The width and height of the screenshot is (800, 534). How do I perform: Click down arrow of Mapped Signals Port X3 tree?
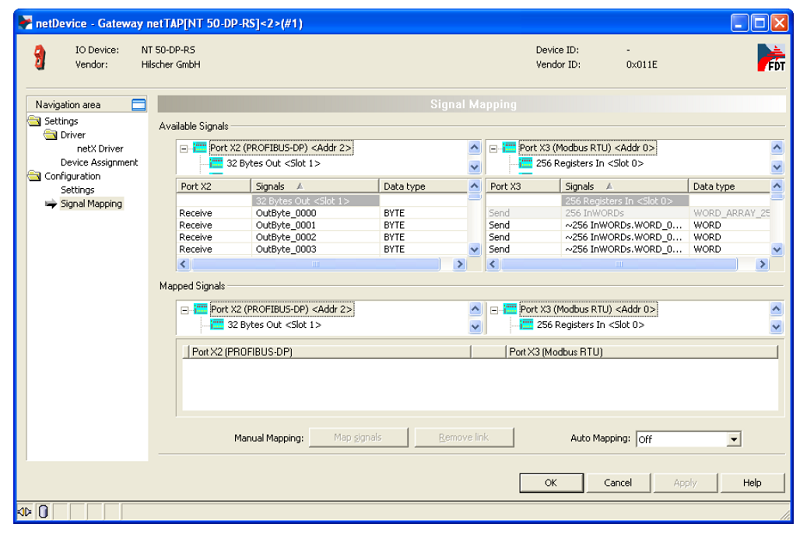(776, 326)
